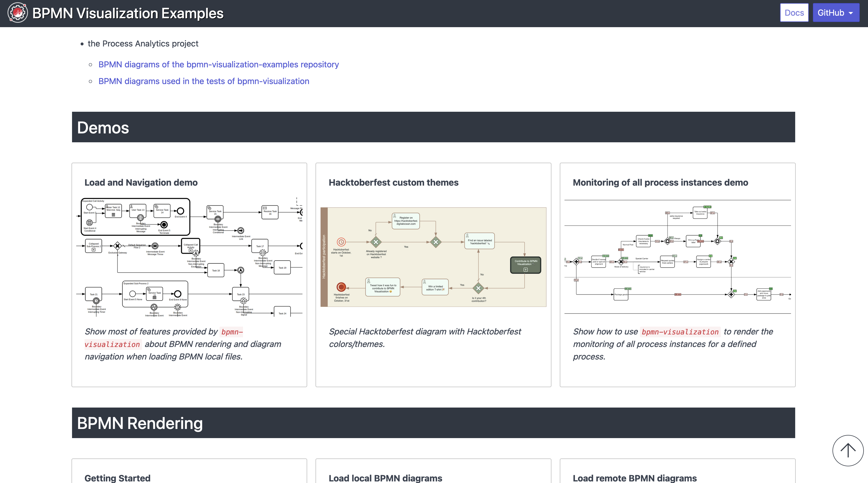Click the Load local BPMN diagrams heading
This screenshot has width=868, height=483.
(385, 478)
